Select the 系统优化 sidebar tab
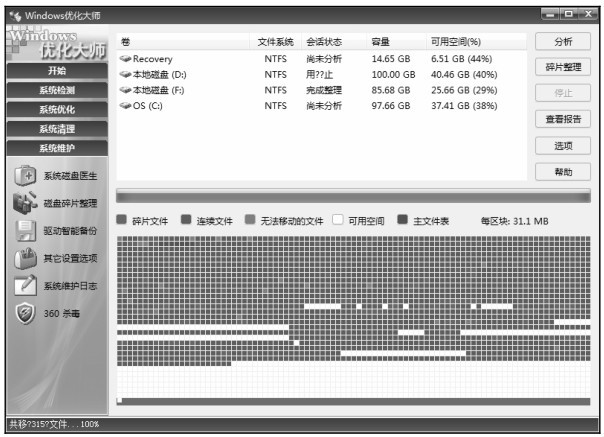The height and width of the screenshot is (437, 604). click(57, 109)
